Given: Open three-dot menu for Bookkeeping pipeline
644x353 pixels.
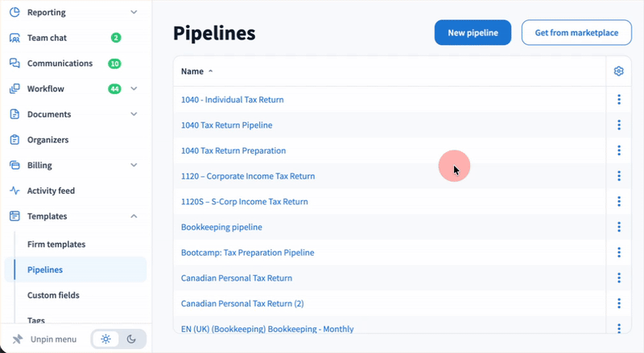Looking at the screenshot, I should click(619, 227).
